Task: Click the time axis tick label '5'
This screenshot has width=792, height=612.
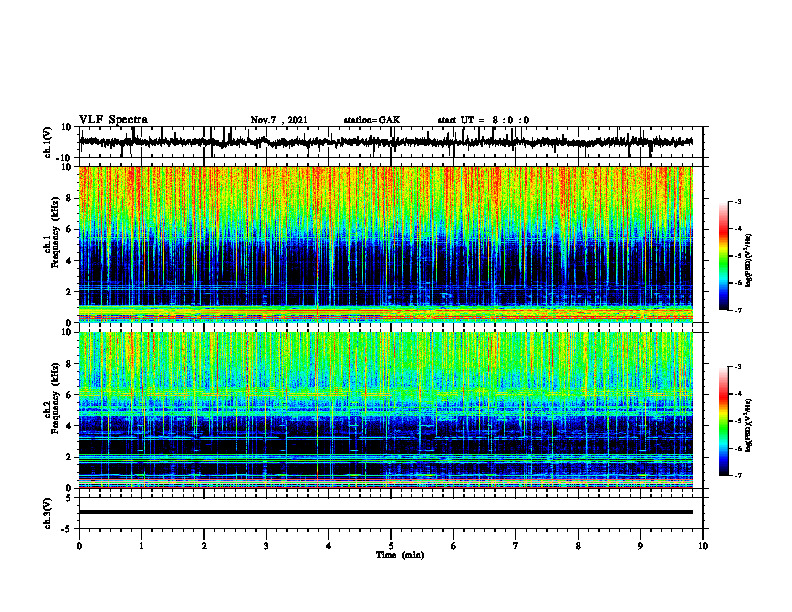Action: (x=391, y=546)
